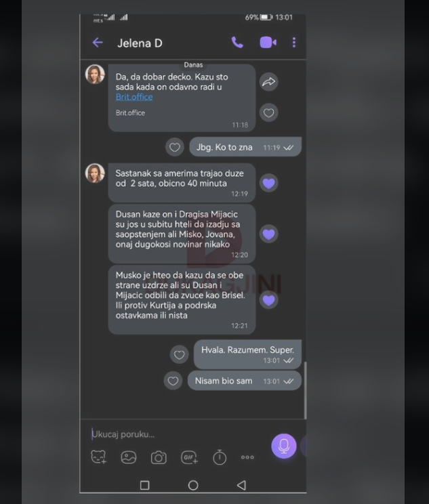Like the Brit.office message with the heart
This screenshot has width=429, height=504.
click(x=269, y=113)
